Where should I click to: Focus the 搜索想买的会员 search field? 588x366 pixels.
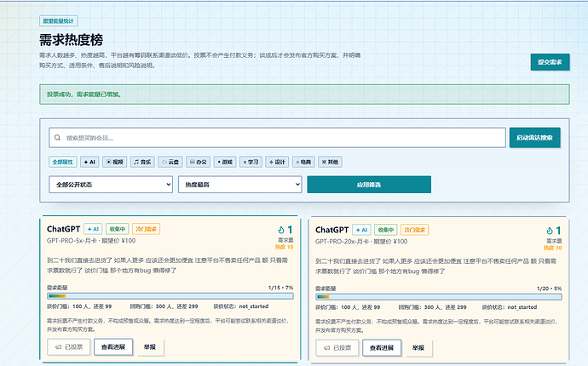[x=277, y=138]
